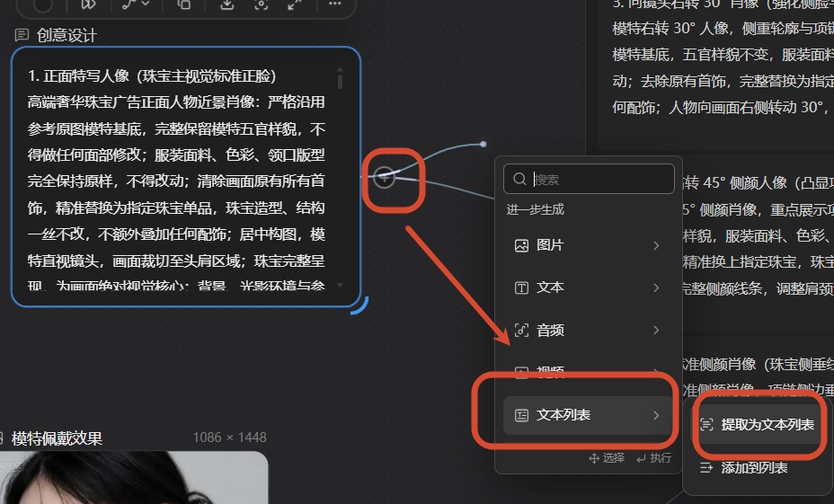This screenshot has width=834, height=504.
Task: Click the line 准侧颜肖像 (珠宝侧垂 in right node
Action: click(x=759, y=364)
